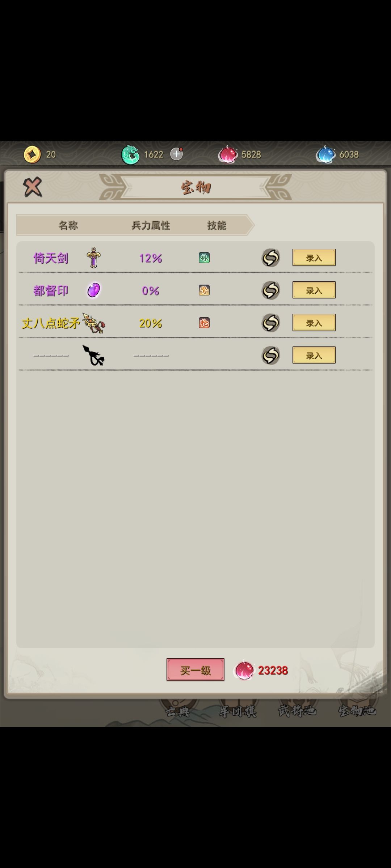The width and height of the screenshot is (391, 868).
Task: Click the swap icon for 都督印
Action: [270, 290]
